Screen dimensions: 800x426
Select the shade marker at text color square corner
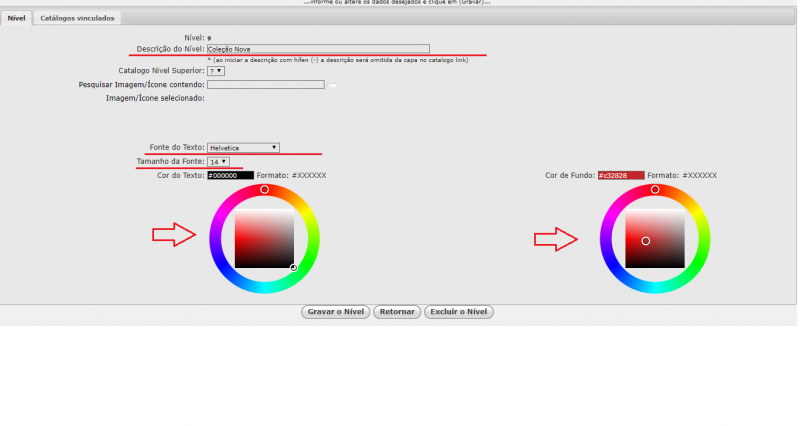[x=294, y=268]
